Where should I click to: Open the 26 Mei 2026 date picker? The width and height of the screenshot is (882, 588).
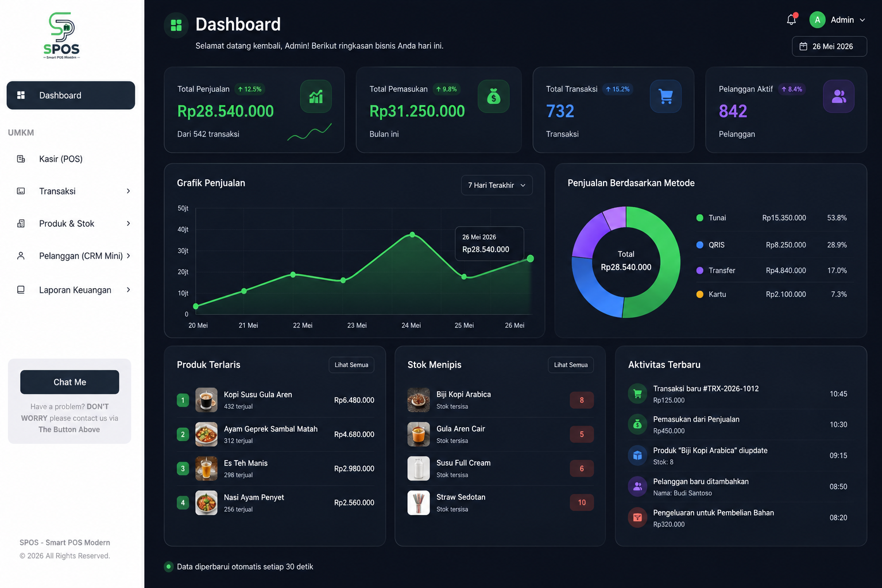(x=829, y=47)
